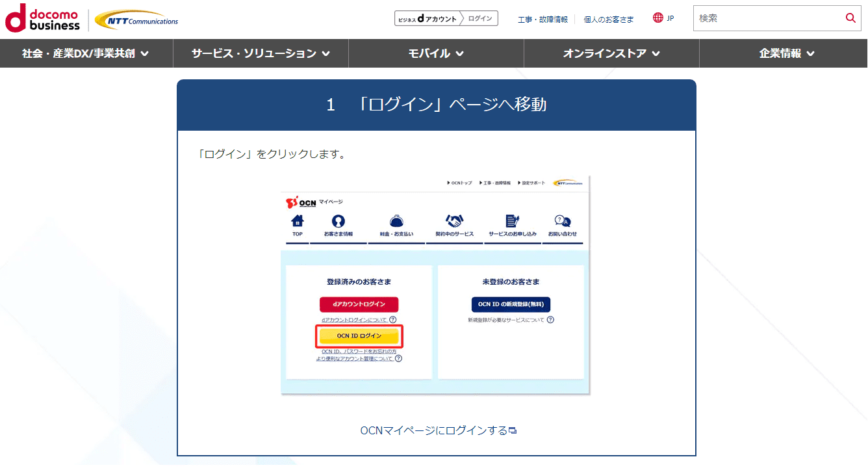Click the heading 「ログイン」ページへ移動
This screenshot has height=472, width=868.
436,105
